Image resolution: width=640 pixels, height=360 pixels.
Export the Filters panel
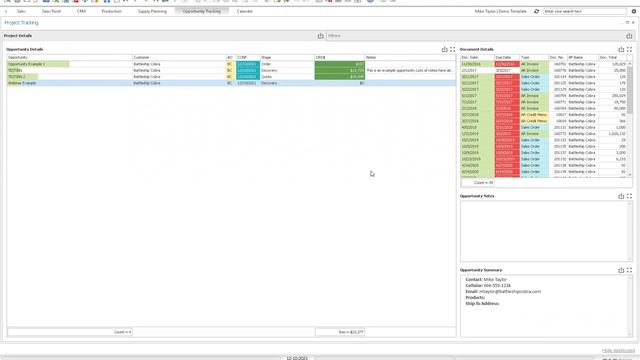[629, 36]
